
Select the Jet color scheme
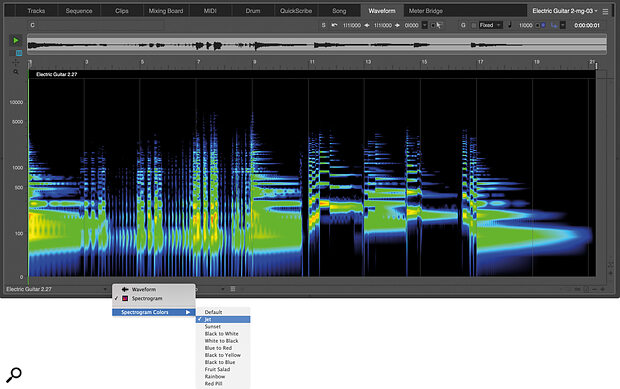coord(223,319)
